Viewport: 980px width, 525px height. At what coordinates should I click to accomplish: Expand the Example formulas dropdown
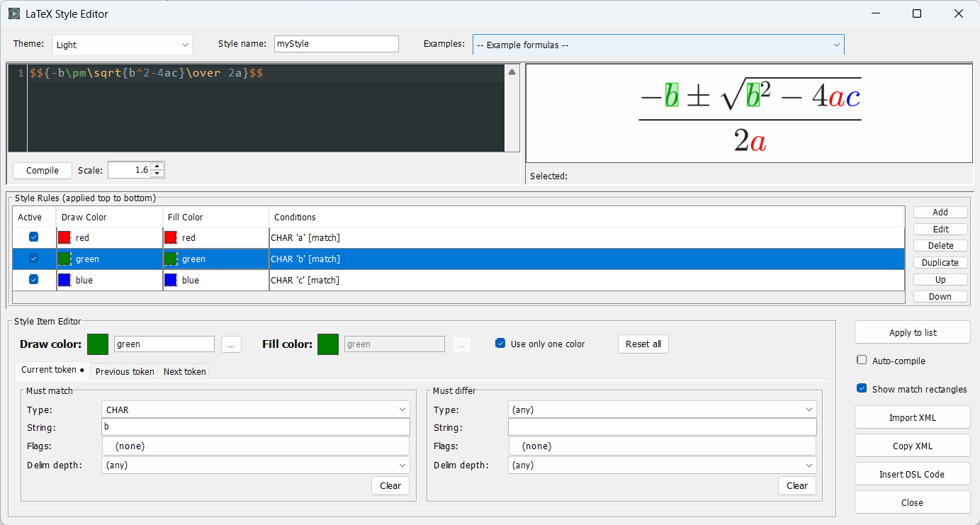[658, 45]
